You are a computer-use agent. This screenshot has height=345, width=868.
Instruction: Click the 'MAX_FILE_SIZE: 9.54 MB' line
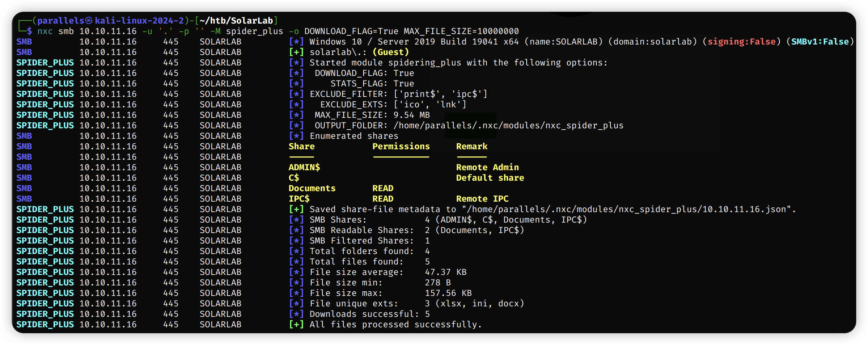372,115
